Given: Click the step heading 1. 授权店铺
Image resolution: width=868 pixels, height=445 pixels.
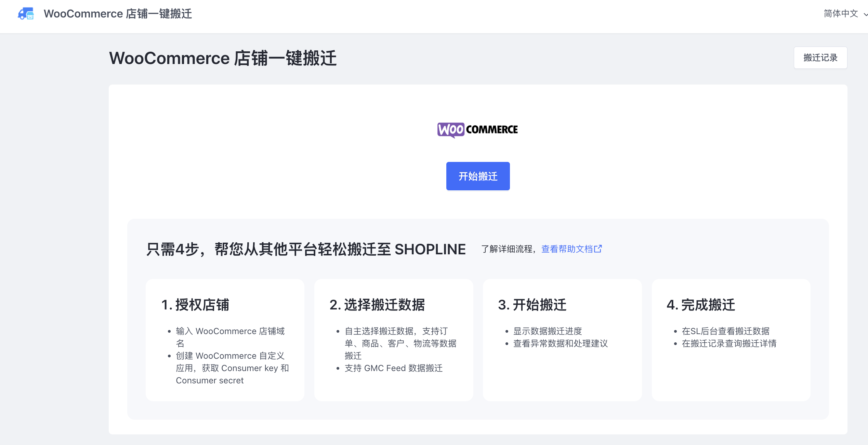Looking at the screenshot, I should [x=195, y=305].
